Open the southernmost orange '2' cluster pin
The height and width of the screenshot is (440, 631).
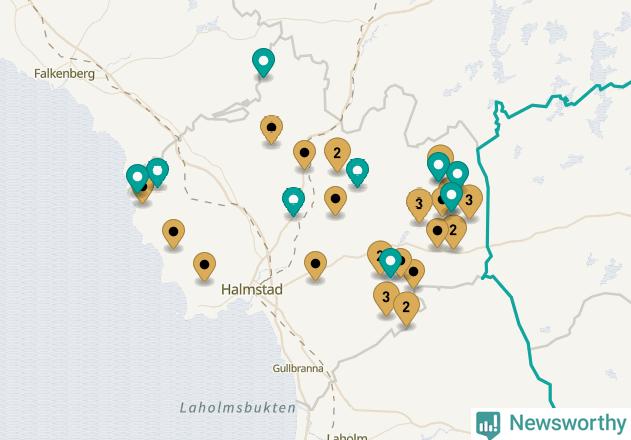click(x=406, y=309)
